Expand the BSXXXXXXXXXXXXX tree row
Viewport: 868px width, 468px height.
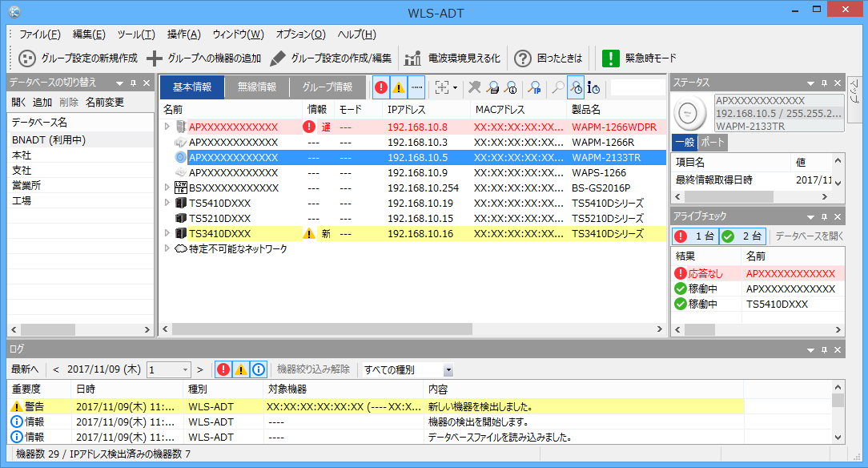[x=167, y=188]
